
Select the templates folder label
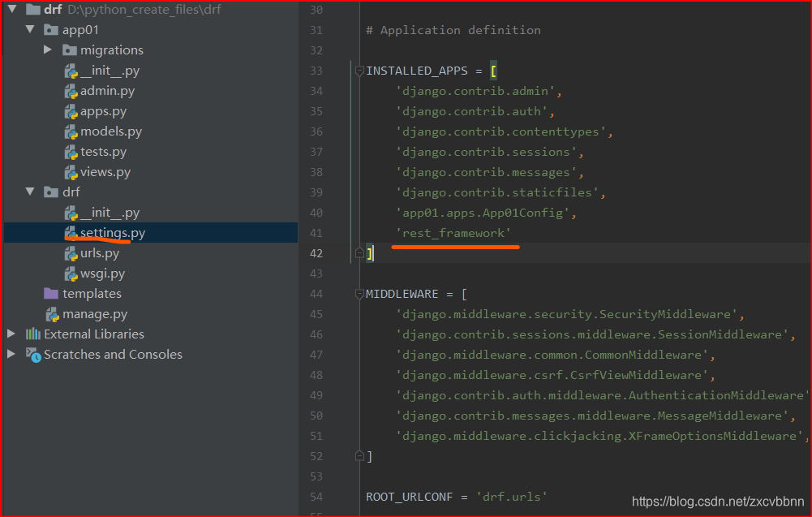coord(92,294)
